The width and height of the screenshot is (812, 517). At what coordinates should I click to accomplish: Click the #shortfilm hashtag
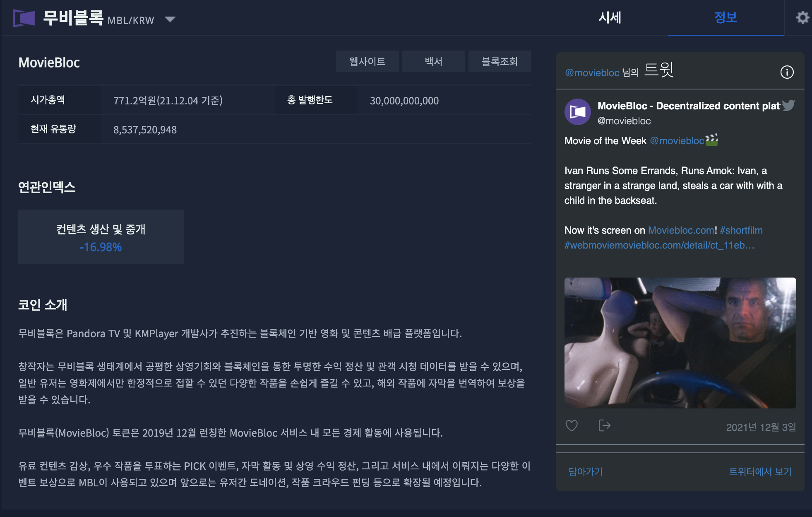(x=741, y=230)
